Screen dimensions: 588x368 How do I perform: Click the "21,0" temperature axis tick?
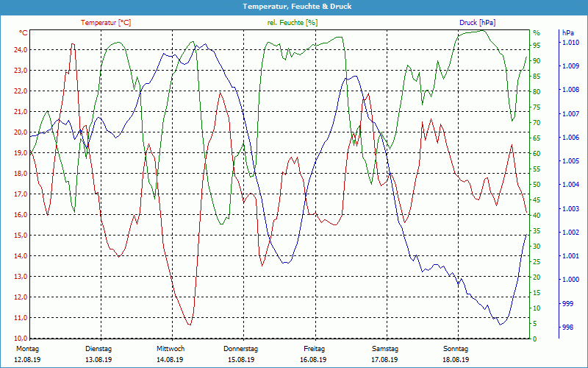[21, 112]
